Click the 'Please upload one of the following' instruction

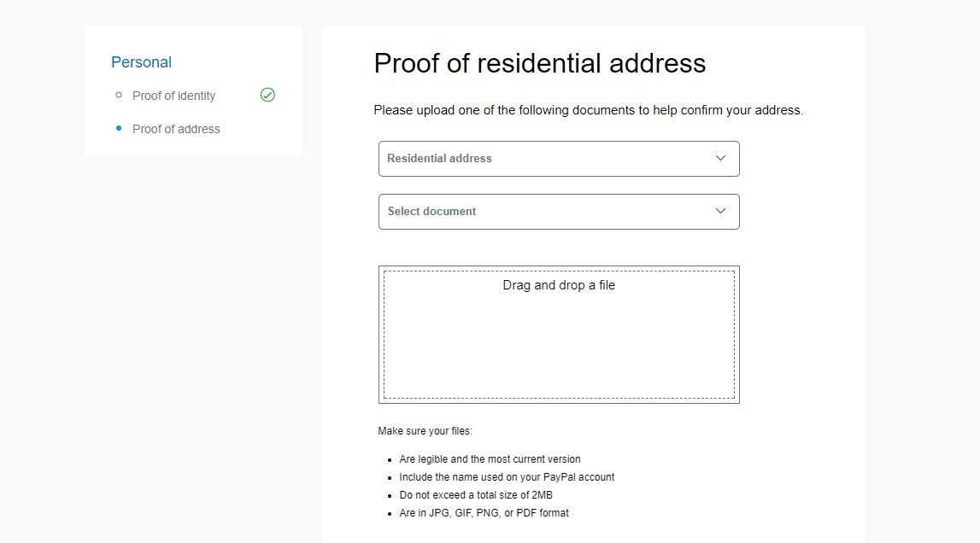[588, 110]
